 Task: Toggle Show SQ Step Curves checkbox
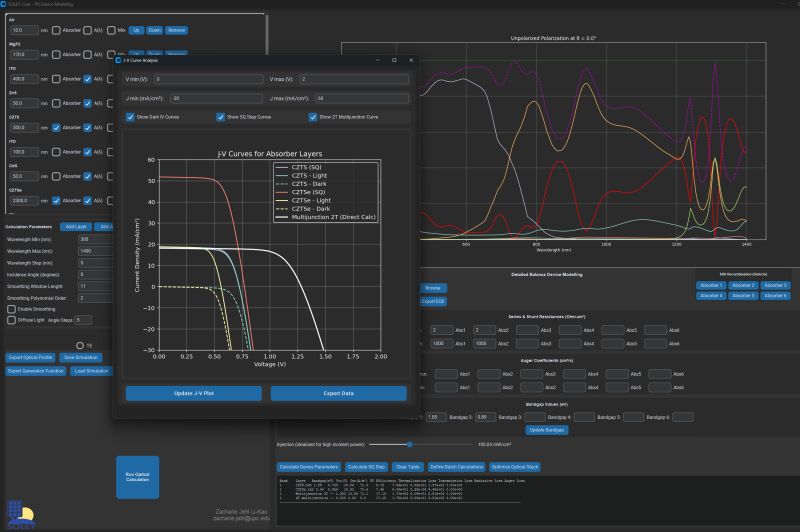(x=220, y=117)
